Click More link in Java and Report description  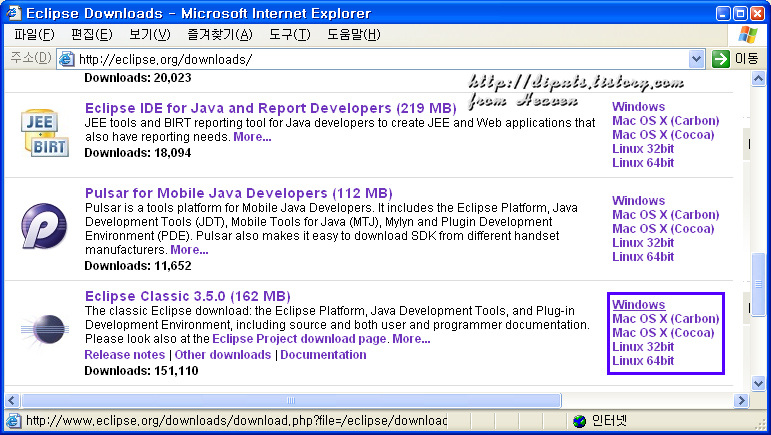252,137
